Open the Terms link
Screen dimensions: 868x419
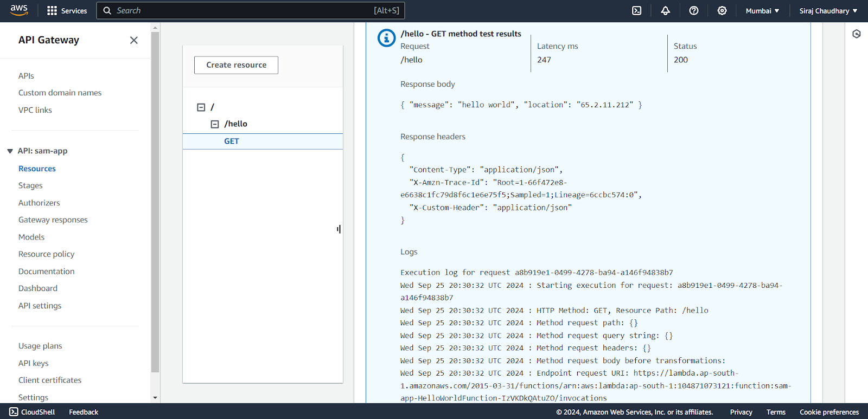776,412
